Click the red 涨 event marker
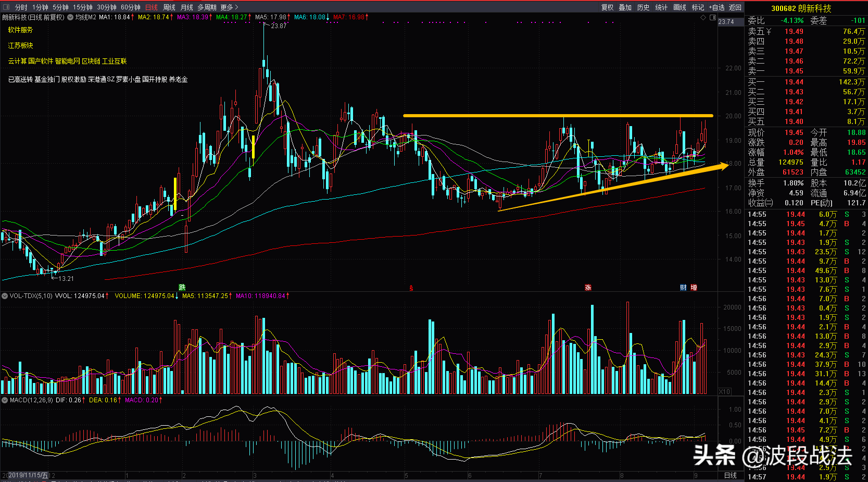 [x=588, y=288]
